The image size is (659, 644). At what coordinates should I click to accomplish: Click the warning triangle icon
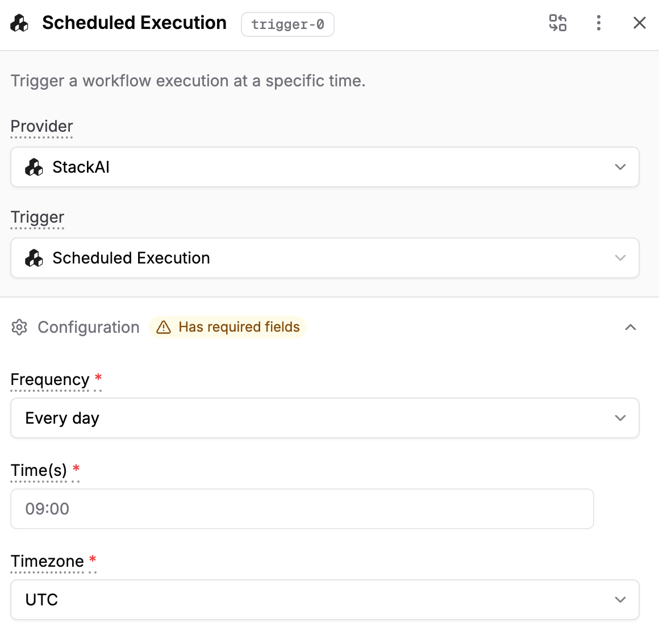(x=164, y=327)
